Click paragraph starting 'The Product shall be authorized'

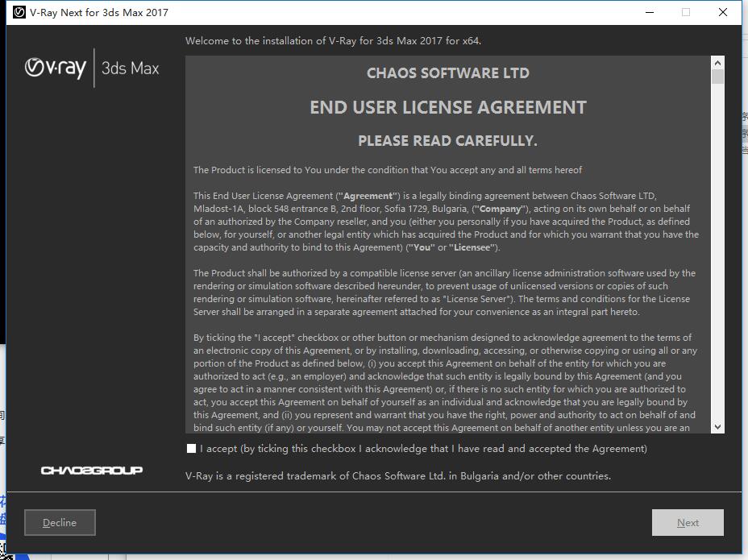(x=445, y=292)
